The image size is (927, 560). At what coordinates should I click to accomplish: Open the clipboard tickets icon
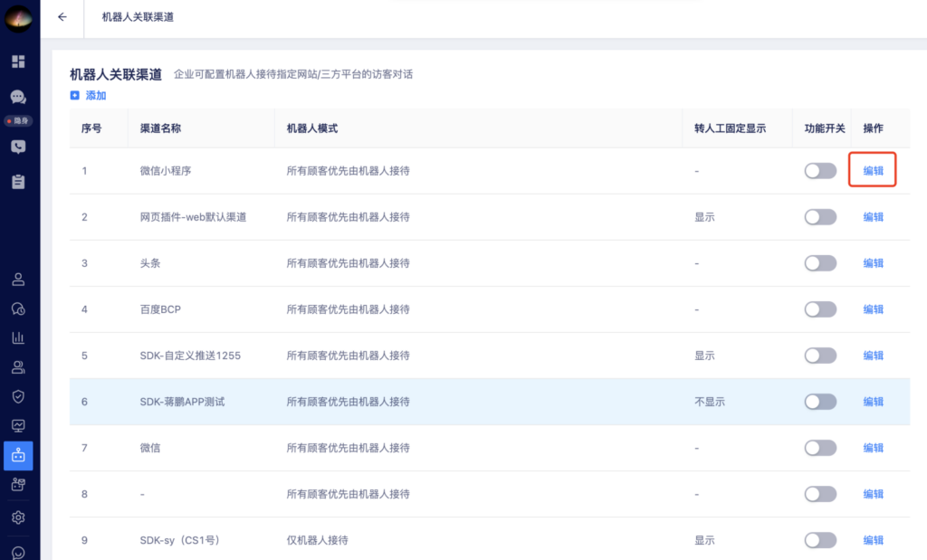point(18,181)
